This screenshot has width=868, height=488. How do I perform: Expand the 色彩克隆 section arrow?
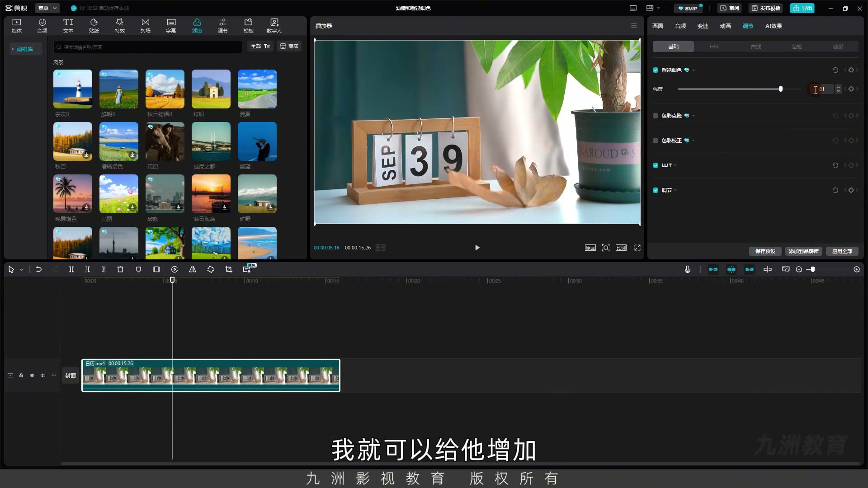[x=693, y=116]
